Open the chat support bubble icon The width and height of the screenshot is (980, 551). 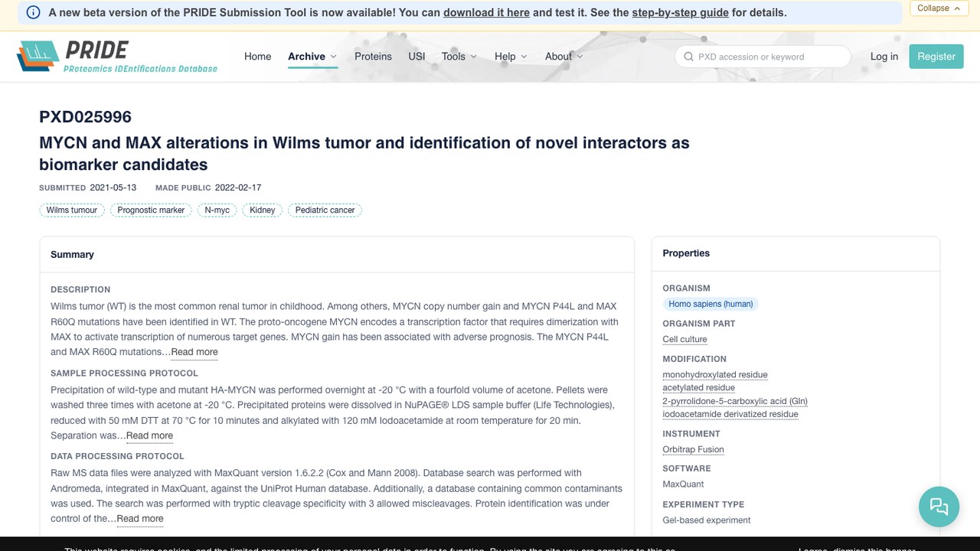click(x=939, y=507)
